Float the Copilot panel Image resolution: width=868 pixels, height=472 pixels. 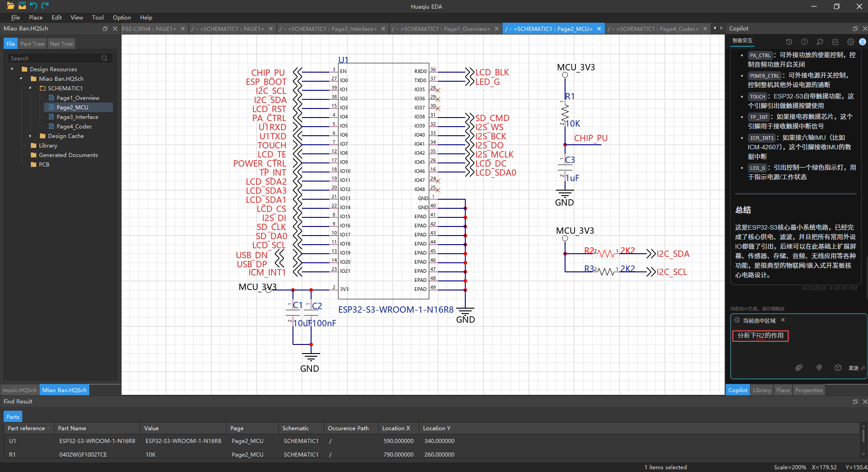point(855,29)
